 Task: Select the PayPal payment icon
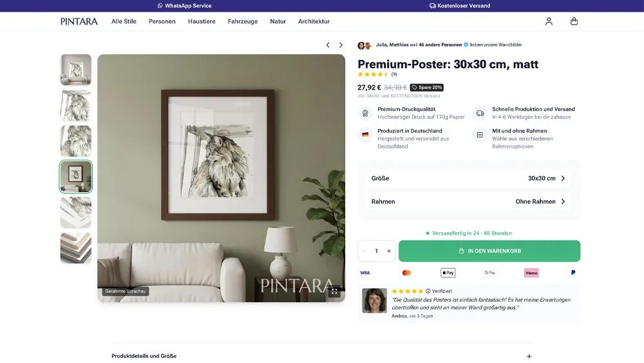coord(573,273)
